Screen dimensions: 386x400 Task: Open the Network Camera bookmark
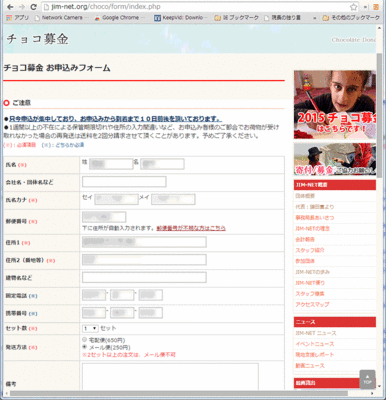coord(62,18)
